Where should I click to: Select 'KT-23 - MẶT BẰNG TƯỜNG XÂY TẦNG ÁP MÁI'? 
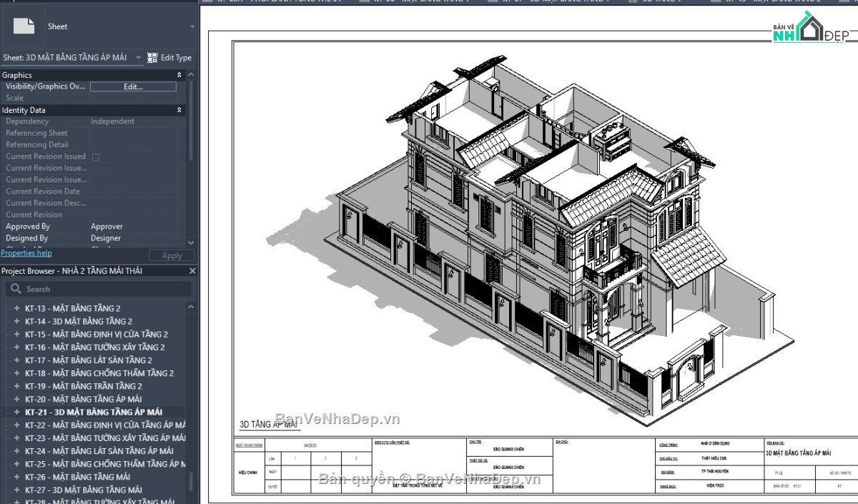[105, 438]
